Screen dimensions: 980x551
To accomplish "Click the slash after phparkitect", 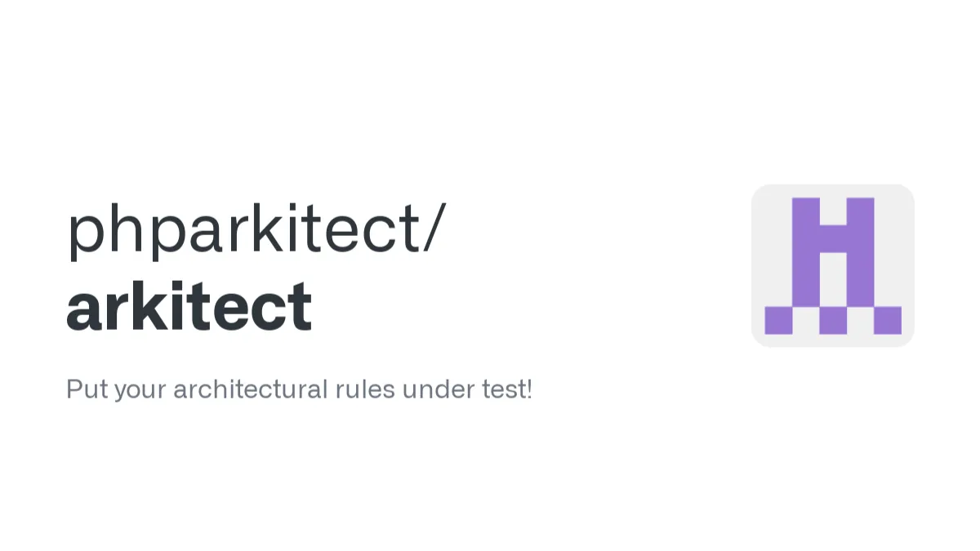I will click(x=434, y=230).
